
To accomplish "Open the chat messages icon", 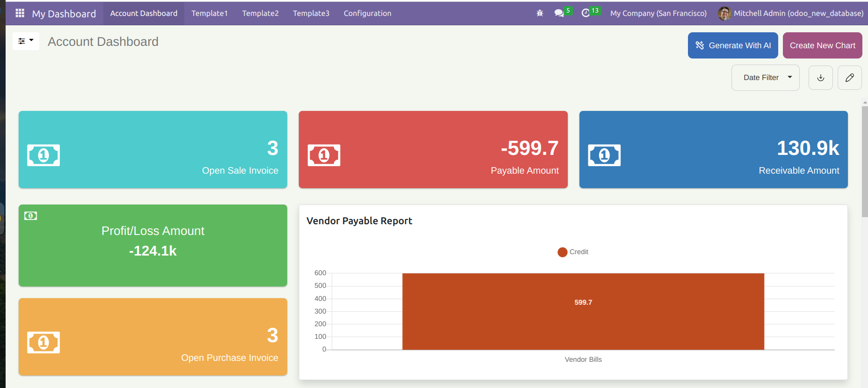I will coord(559,13).
